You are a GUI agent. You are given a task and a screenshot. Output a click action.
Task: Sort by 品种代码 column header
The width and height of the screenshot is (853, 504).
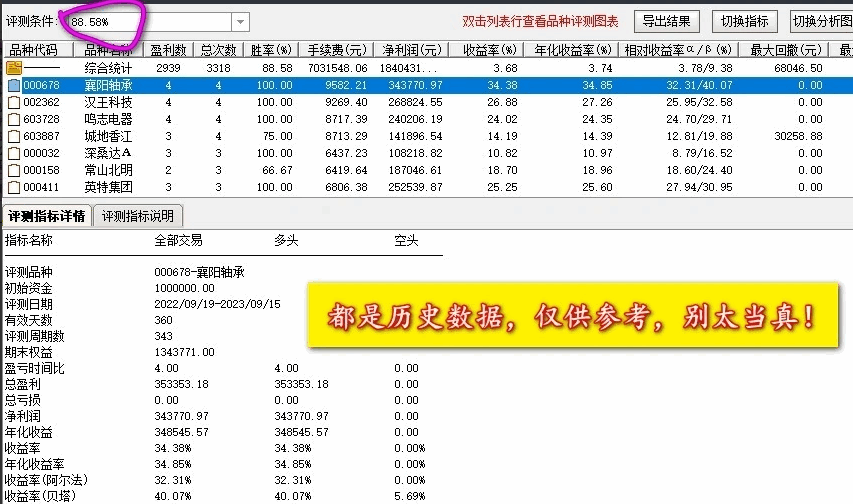38,50
